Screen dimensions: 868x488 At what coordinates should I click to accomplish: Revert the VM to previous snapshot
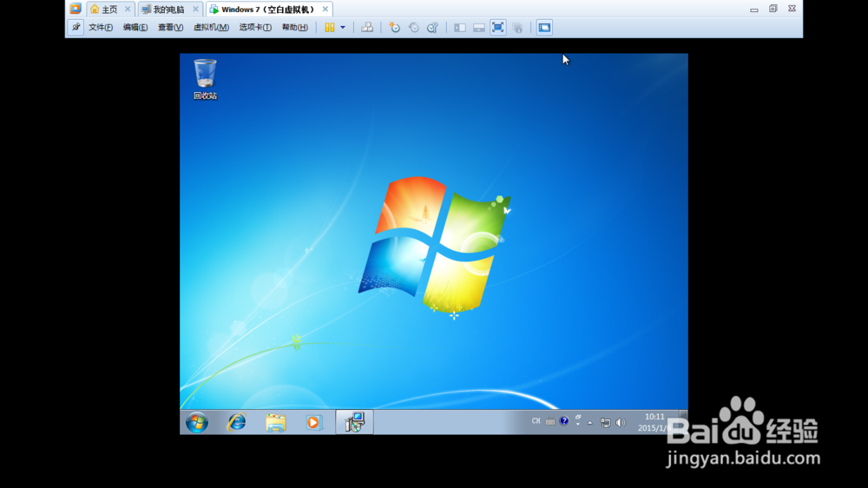click(413, 27)
